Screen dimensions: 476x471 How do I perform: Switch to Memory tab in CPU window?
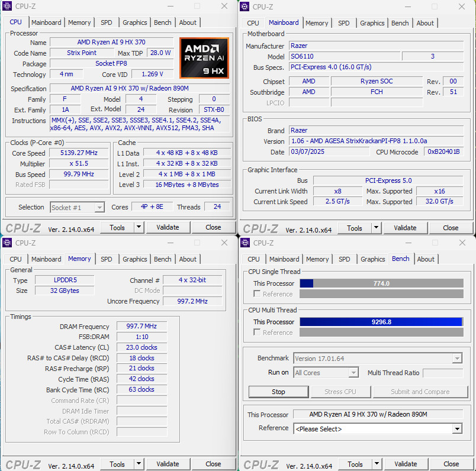[x=79, y=22]
